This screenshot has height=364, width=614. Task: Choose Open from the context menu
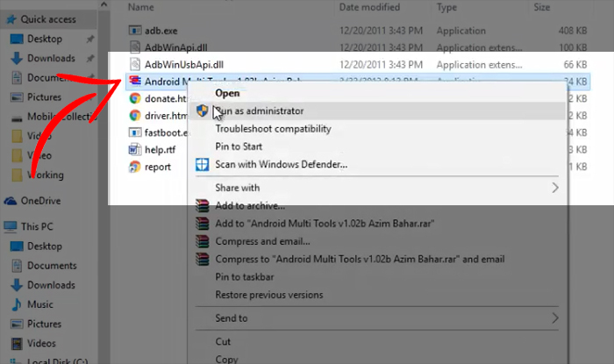[227, 93]
